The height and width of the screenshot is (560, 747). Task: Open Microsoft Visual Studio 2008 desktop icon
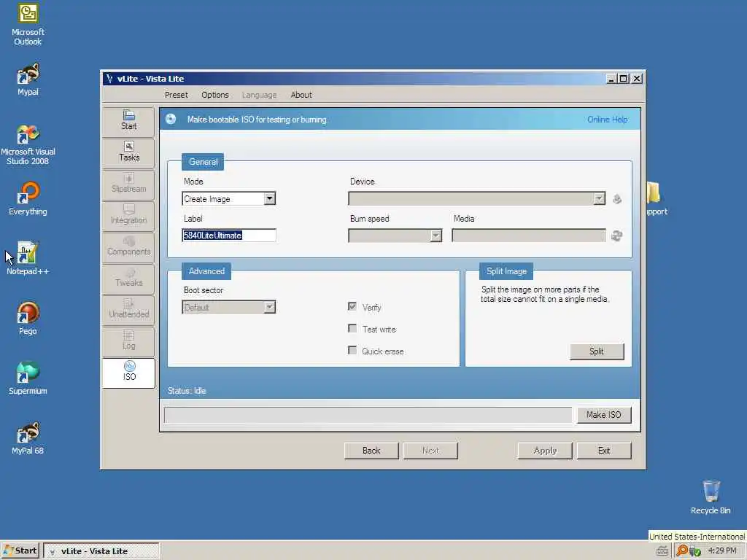coord(28,145)
